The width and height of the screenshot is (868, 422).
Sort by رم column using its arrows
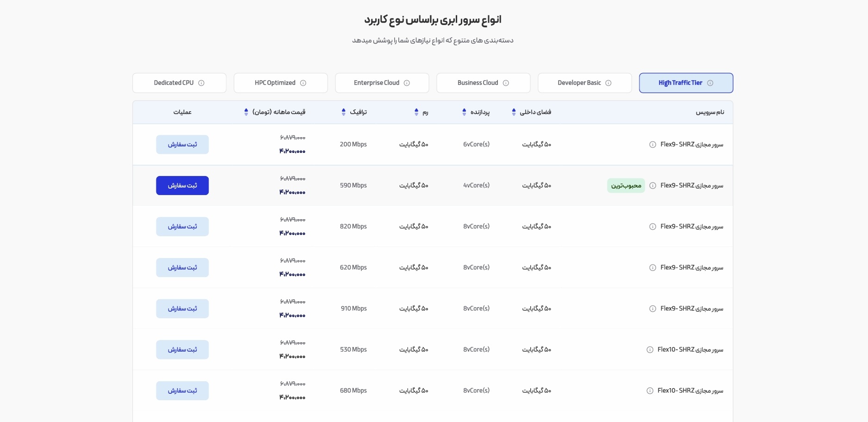pyautogui.click(x=416, y=112)
